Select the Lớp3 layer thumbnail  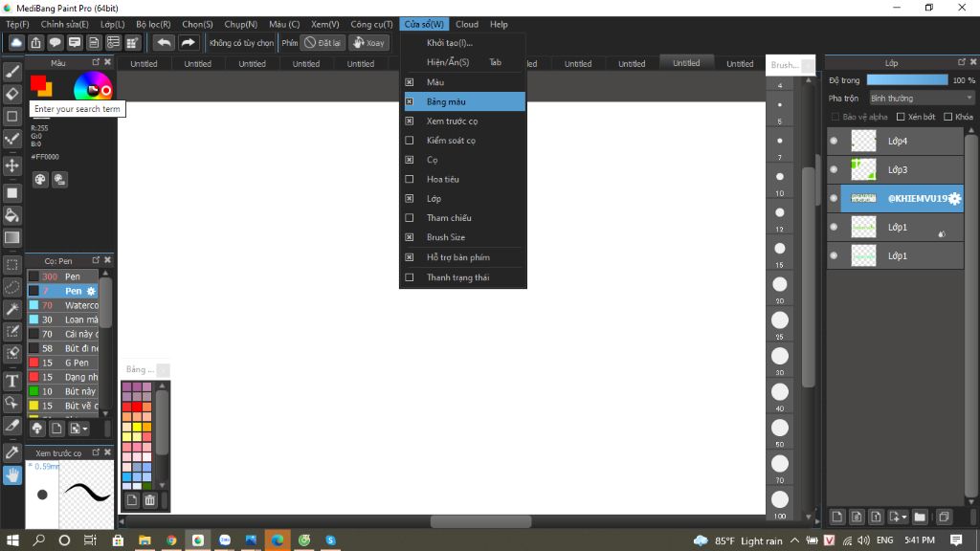(864, 169)
